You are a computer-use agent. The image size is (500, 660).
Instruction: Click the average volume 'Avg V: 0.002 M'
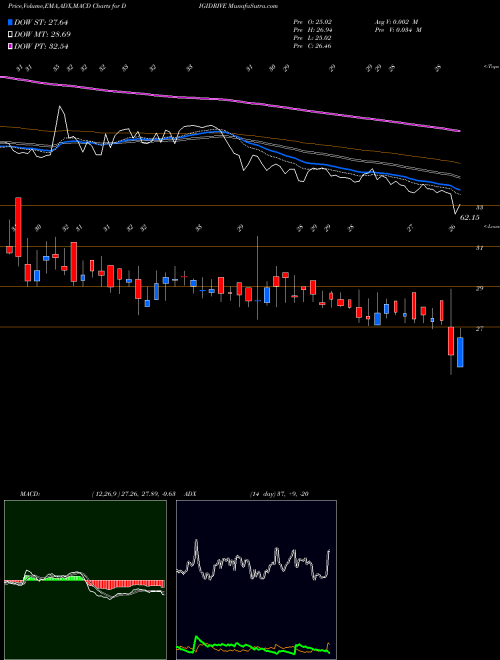(396, 22)
